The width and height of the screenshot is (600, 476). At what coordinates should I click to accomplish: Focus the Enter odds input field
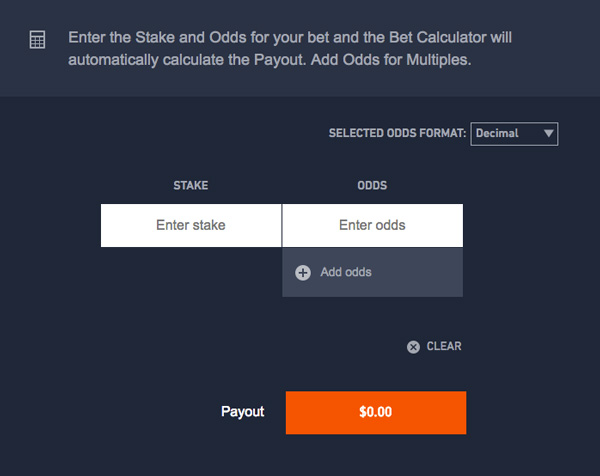coord(372,225)
